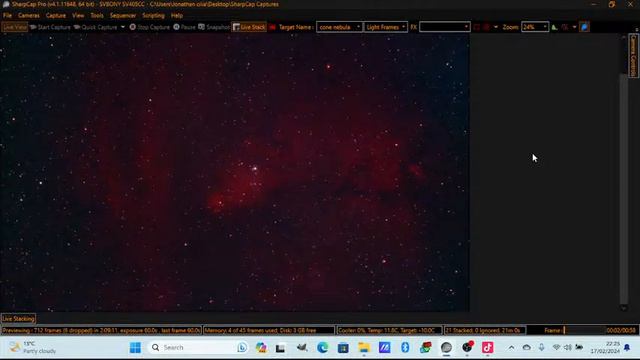640x360 pixels.
Task: Open the Scripting menu
Action: (153, 16)
